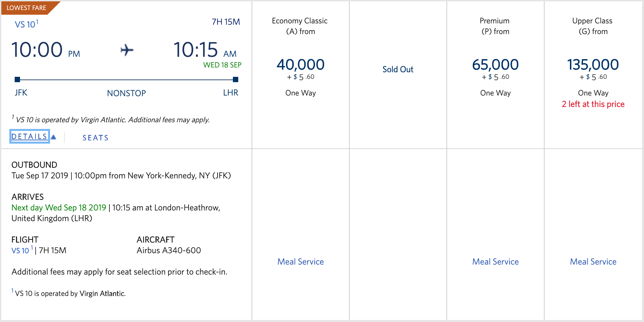644x322 pixels.
Task: Click the 7H 15M duration at top
Action: click(226, 22)
